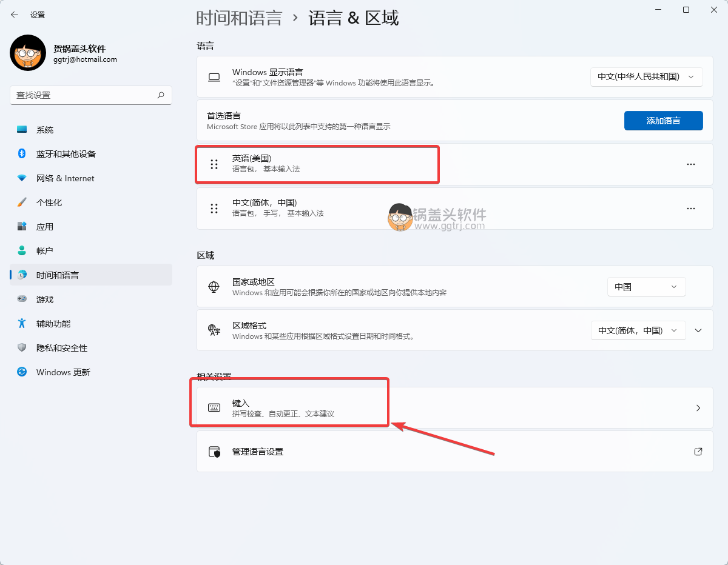Expand the 区域格式 section chevron
This screenshot has width=728, height=565.
coord(698,330)
